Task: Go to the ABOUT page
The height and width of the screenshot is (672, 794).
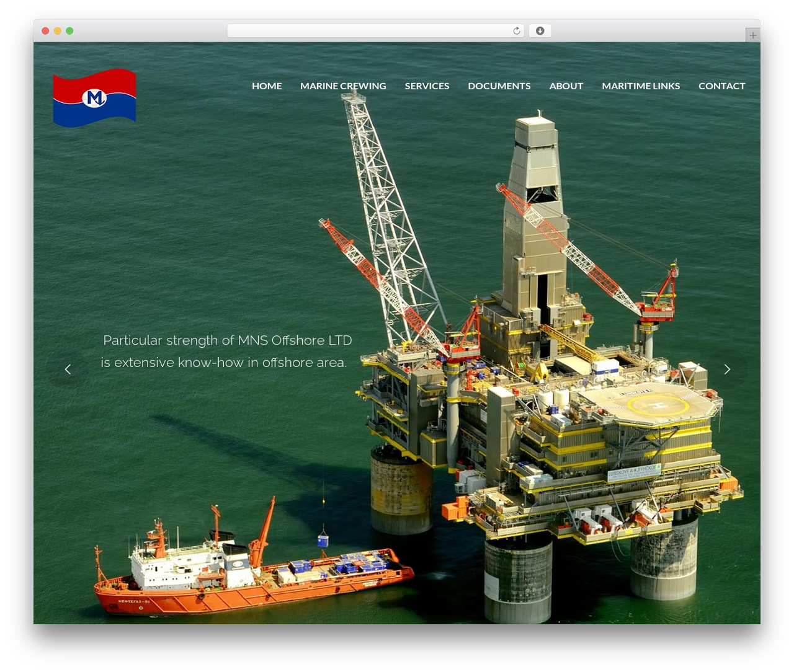Action: coord(566,86)
